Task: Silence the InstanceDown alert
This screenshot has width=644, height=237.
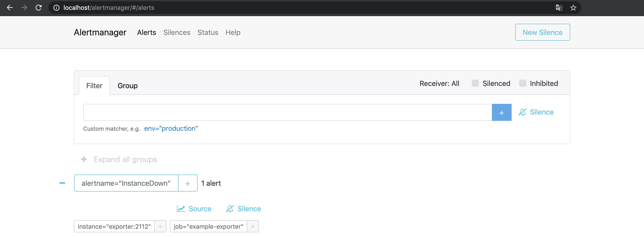Action: [x=243, y=209]
